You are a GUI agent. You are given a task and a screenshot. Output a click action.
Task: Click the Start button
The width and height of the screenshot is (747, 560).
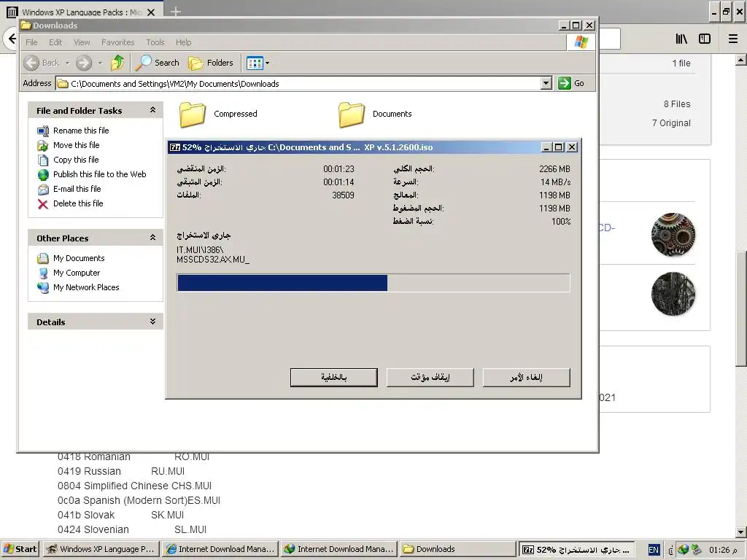[x=20, y=549]
